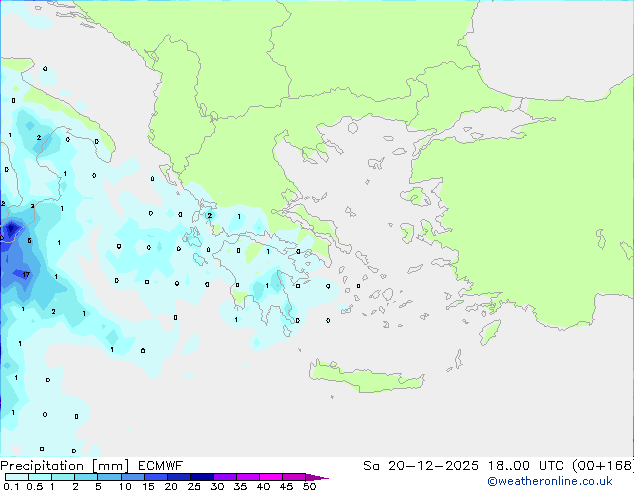The height and width of the screenshot is (490, 634).
Task: Pick the purple 30–35 legend swatch
Action: point(225,477)
